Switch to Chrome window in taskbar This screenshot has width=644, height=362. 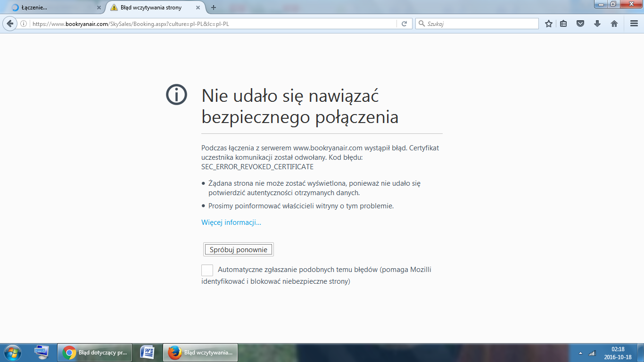pyautogui.click(x=96, y=353)
